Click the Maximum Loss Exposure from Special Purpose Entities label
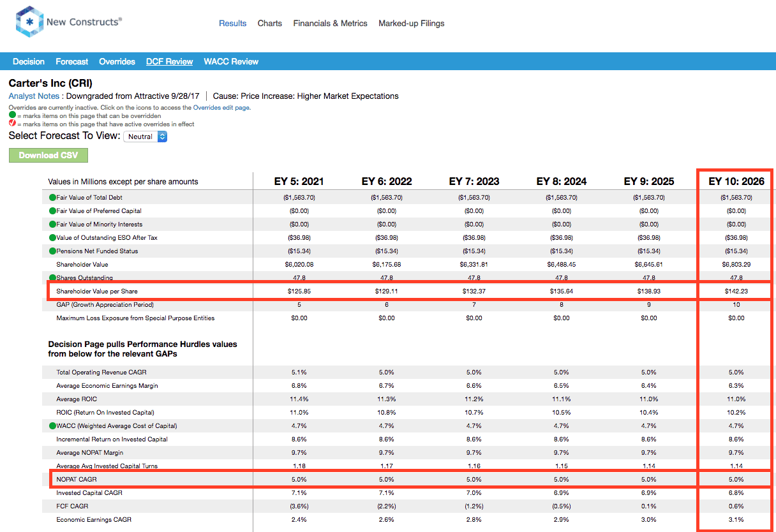 pos(135,318)
